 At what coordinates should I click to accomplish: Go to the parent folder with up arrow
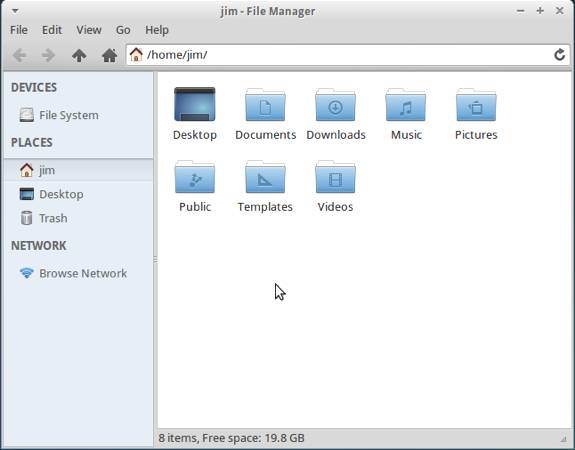pos(79,55)
